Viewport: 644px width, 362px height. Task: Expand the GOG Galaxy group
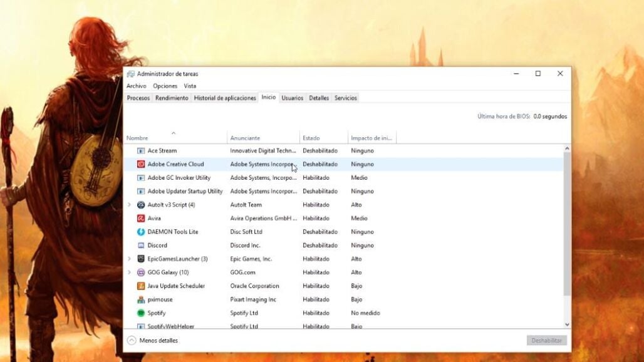(130, 272)
